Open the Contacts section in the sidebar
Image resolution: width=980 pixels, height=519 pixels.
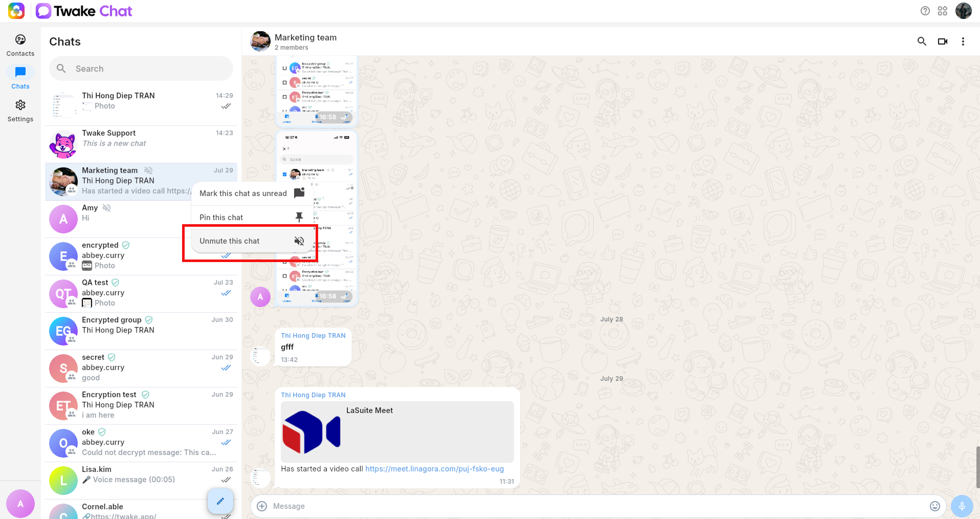pos(20,45)
